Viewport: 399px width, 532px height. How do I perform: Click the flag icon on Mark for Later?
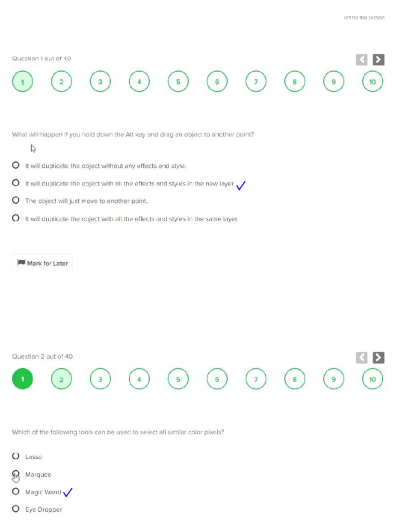coord(21,262)
